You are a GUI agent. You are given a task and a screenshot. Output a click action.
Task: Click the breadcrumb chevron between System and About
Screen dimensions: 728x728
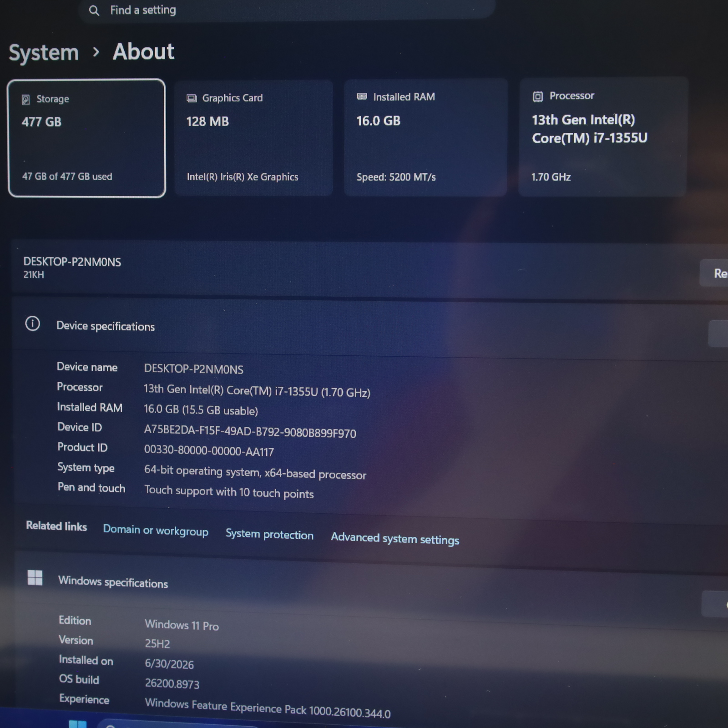tap(96, 52)
